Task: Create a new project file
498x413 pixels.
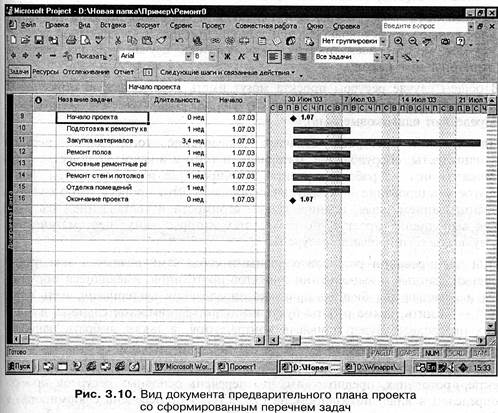Action: 13,41
